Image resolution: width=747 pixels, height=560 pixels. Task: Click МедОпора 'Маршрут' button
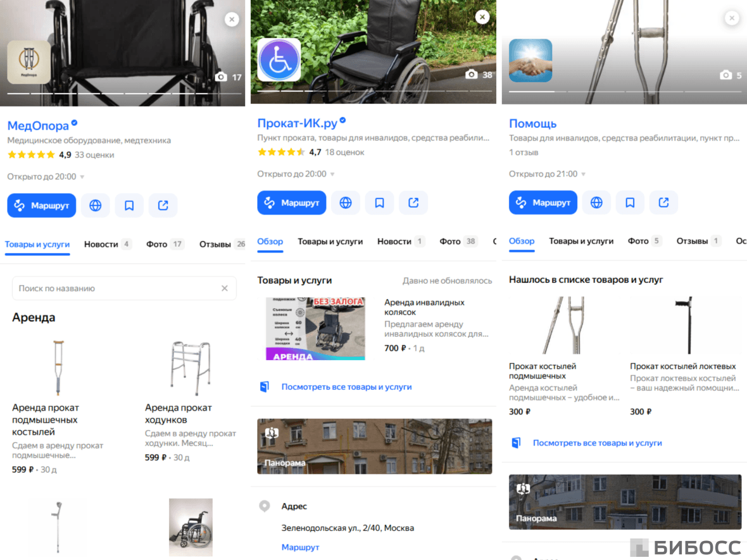pos(41,205)
